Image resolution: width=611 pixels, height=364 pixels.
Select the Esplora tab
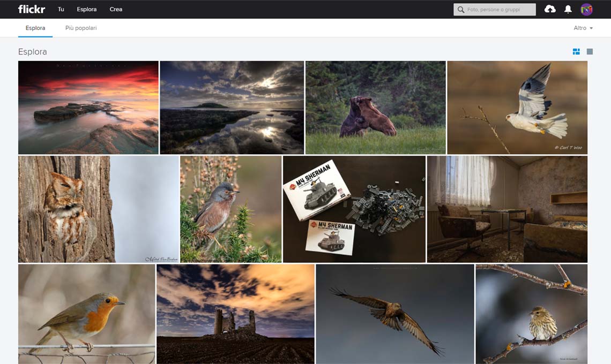35,28
